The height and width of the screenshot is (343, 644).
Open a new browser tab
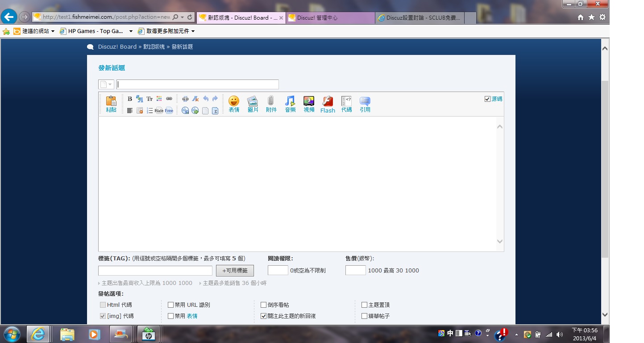click(x=470, y=17)
